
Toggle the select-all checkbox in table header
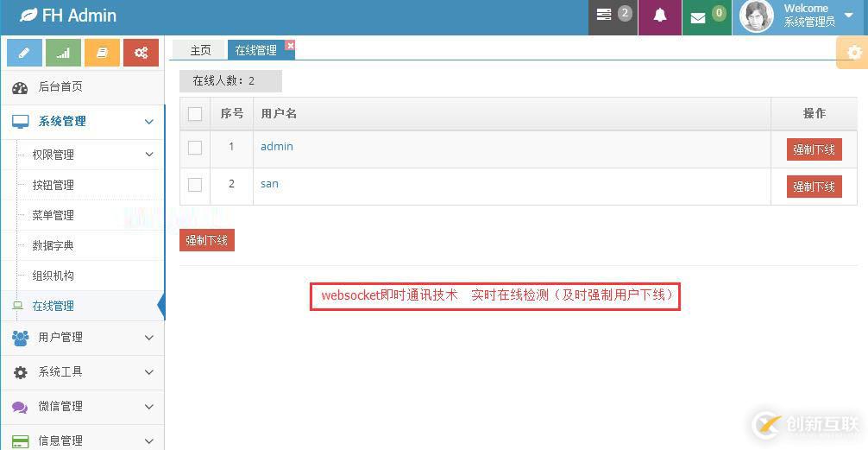tap(195, 114)
